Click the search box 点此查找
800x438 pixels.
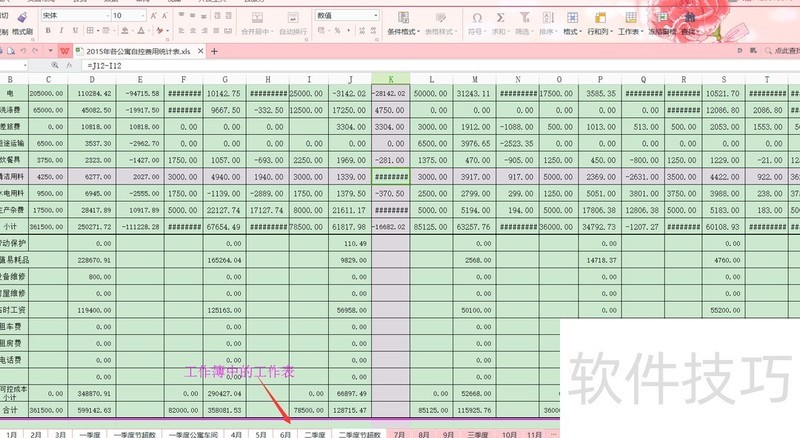pos(783,51)
